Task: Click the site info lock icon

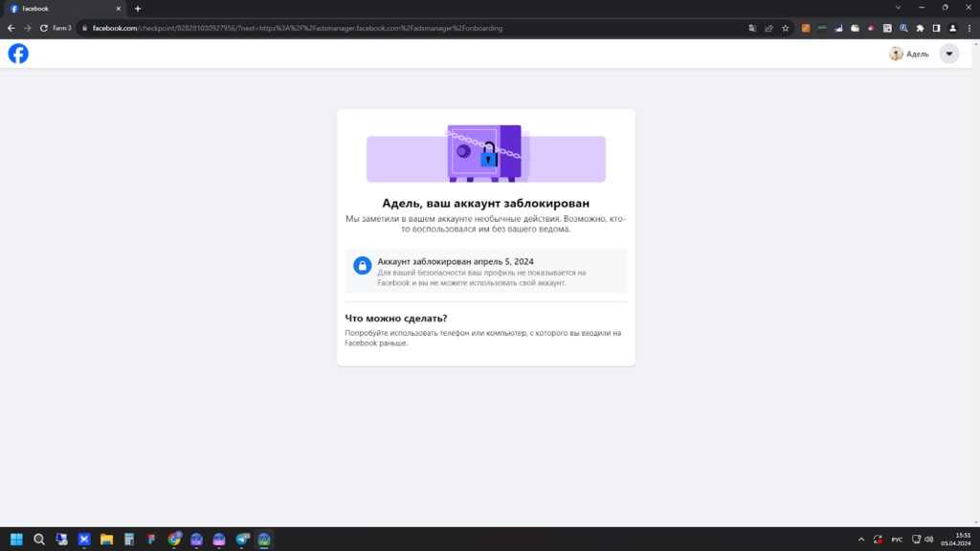Action: pos(85,28)
